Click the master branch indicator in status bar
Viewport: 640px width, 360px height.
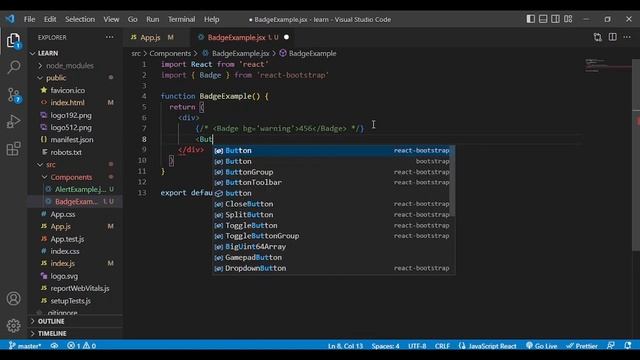[25, 346]
